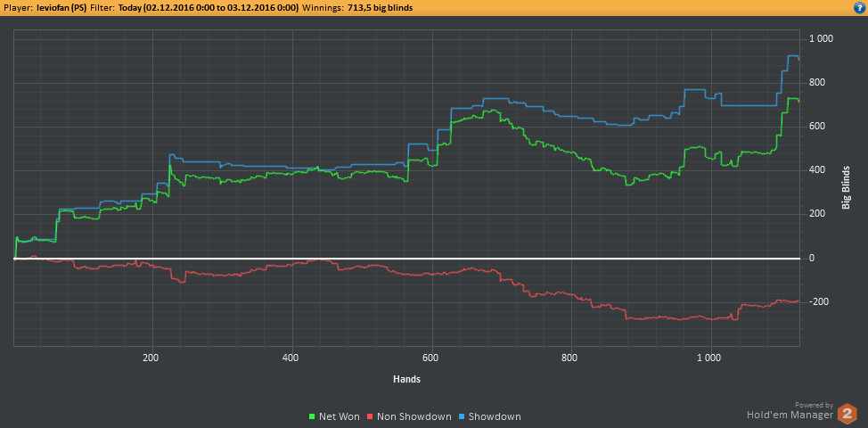
Task: Click the orange Hold'em Manager 2 logo
Action: 848,414
